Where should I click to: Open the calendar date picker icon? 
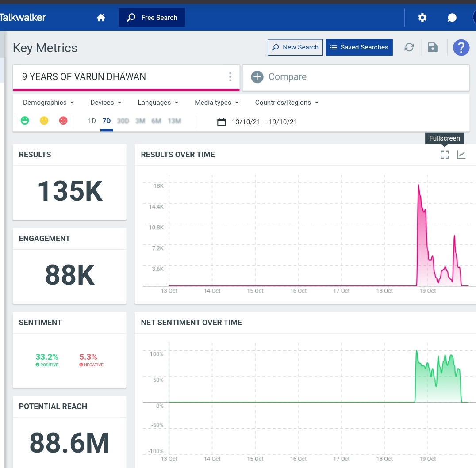221,122
